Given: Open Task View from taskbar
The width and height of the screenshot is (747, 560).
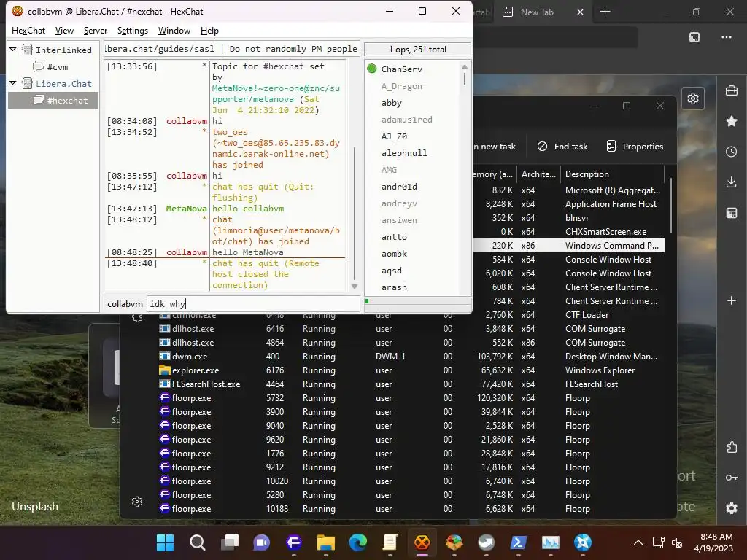Looking at the screenshot, I should [x=230, y=542].
